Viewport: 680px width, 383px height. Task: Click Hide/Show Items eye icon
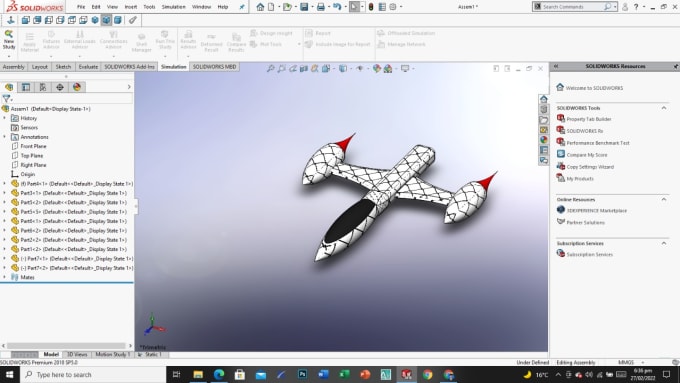pyautogui.click(x=360, y=69)
